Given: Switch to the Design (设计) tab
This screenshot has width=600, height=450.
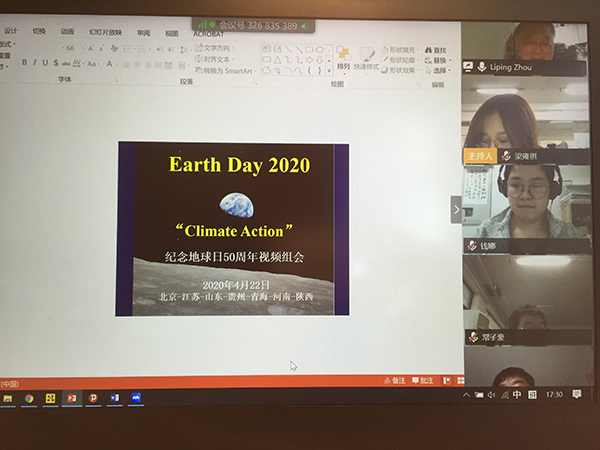Looking at the screenshot, I should 11,31.
